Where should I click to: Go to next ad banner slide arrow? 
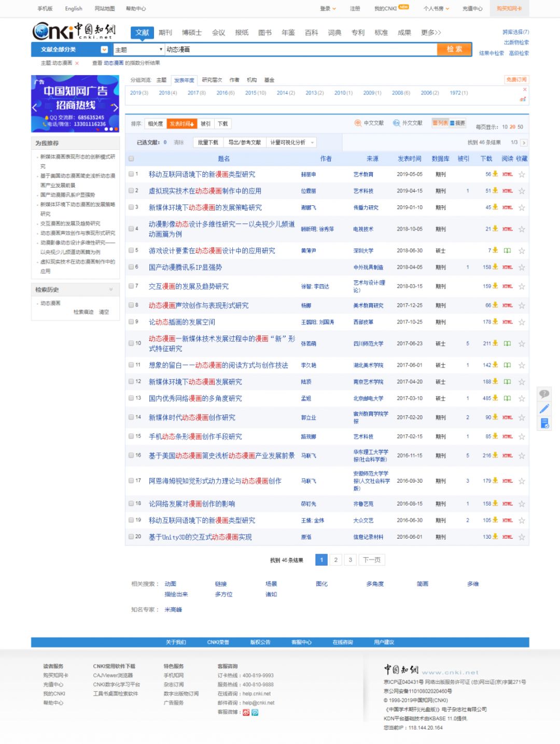point(115,107)
